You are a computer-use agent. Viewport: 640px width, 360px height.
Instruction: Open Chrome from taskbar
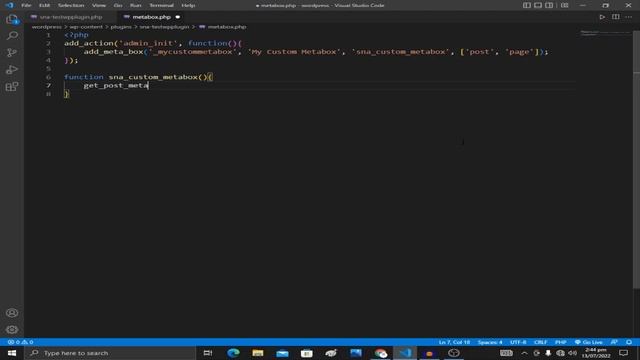380,353
